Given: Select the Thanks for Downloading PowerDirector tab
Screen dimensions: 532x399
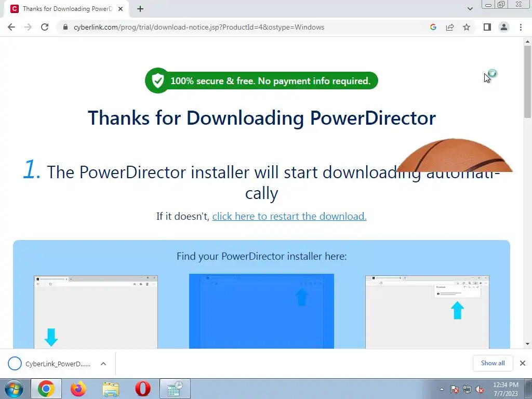Looking at the screenshot, I should click(x=66, y=9).
